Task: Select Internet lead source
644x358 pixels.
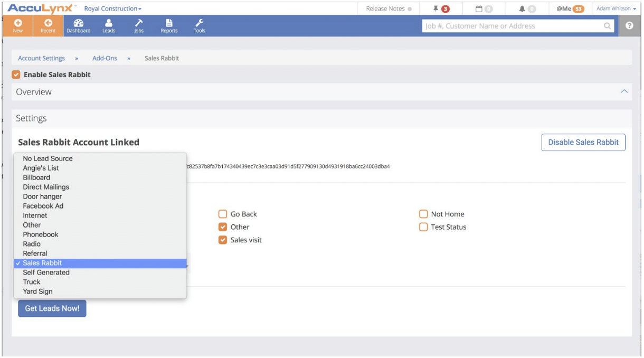Action: (100, 215)
